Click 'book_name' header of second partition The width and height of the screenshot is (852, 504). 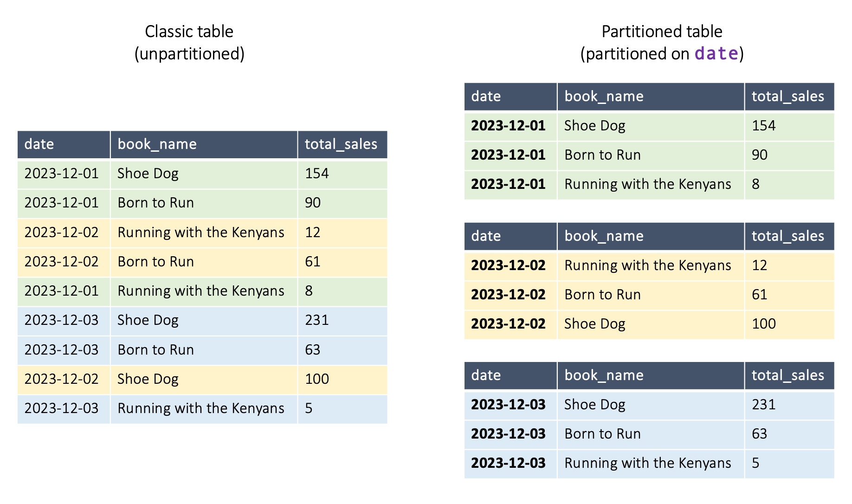[x=651, y=236]
